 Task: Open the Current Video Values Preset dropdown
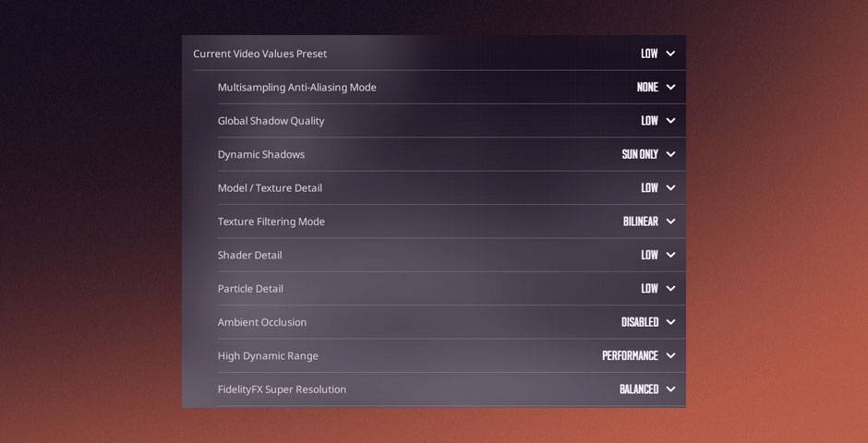click(670, 54)
